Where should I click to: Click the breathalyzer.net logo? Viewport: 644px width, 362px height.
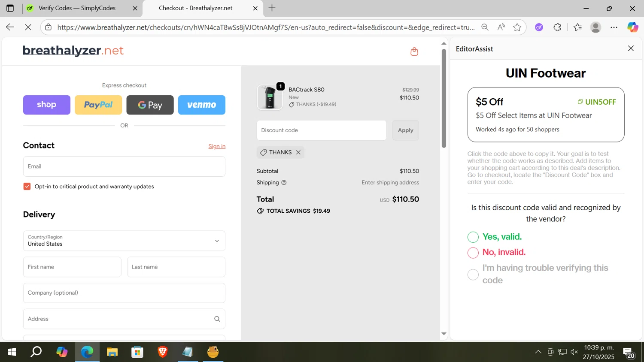pyautogui.click(x=73, y=51)
